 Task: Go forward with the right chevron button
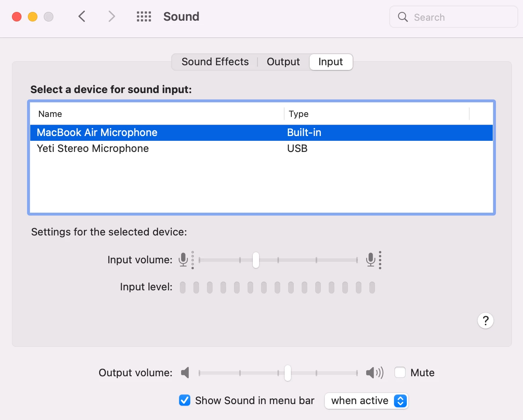click(x=111, y=17)
